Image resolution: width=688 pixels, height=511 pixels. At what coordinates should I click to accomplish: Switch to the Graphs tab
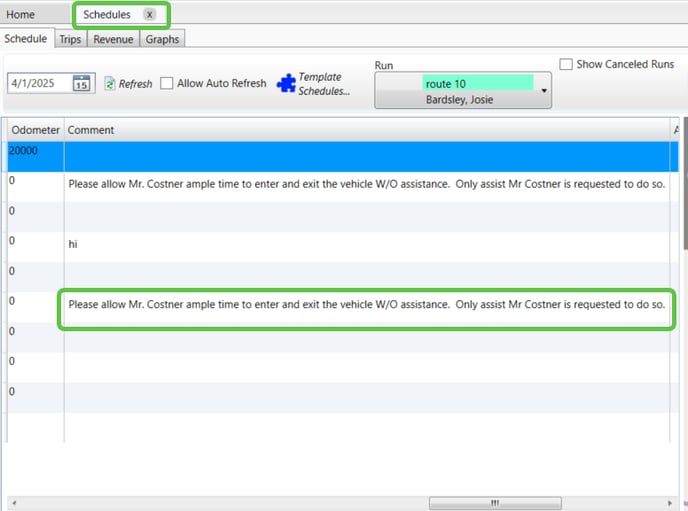tap(162, 39)
